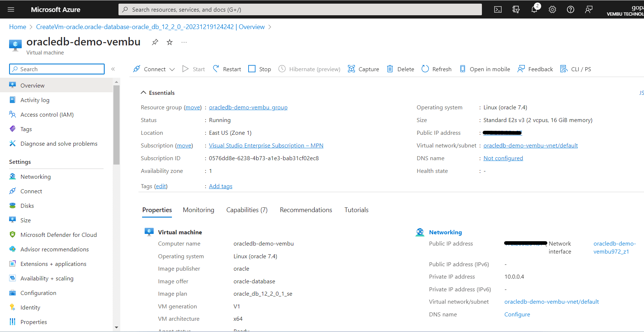The width and height of the screenshot is (644, 332).
Task: Focus the top search resources box
Action: point(300,9)
